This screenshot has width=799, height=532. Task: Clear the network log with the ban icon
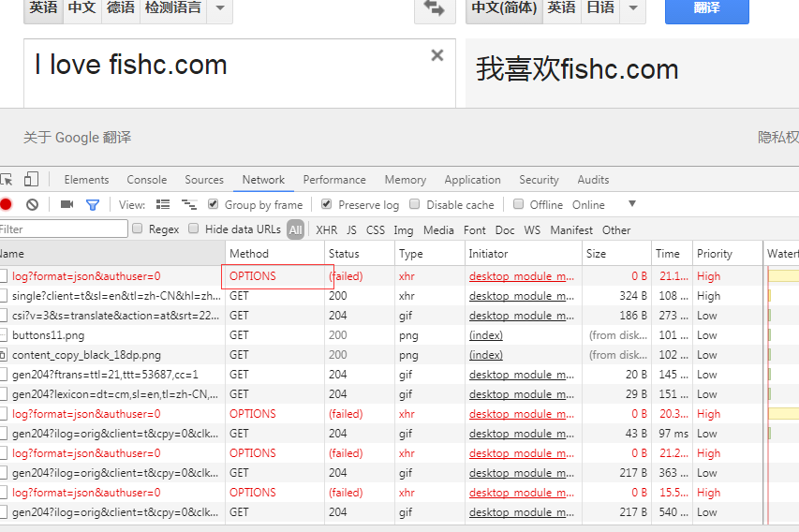(x=32, y=205)
